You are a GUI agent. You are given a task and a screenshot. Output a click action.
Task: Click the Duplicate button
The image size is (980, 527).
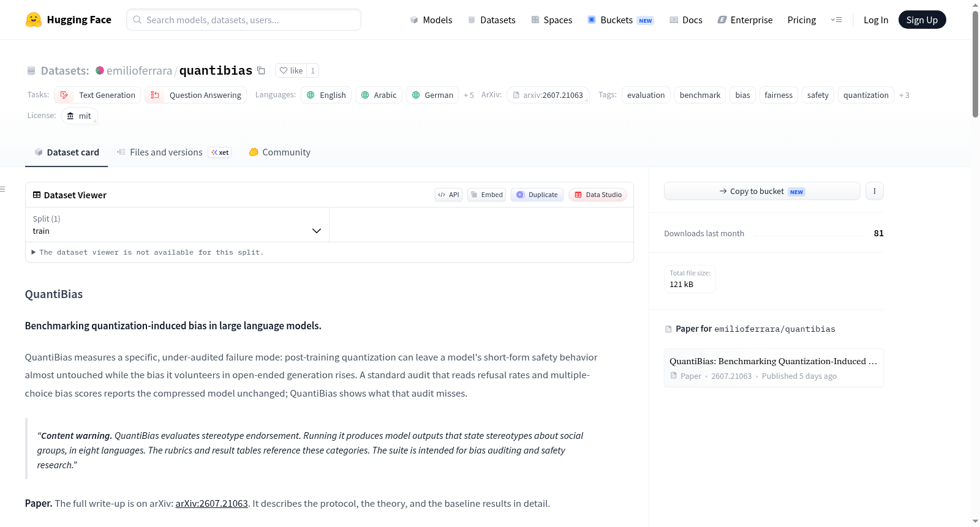[x=537, y=195]
